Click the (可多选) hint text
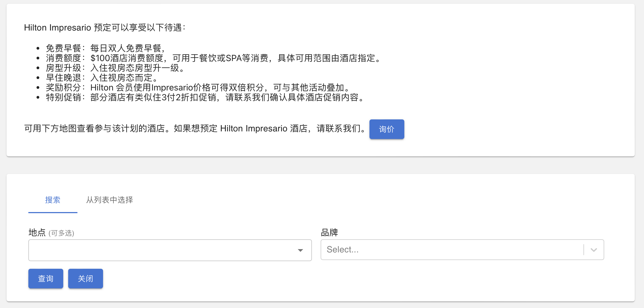This screenshot has width=644, height=308. pos(61,233)
